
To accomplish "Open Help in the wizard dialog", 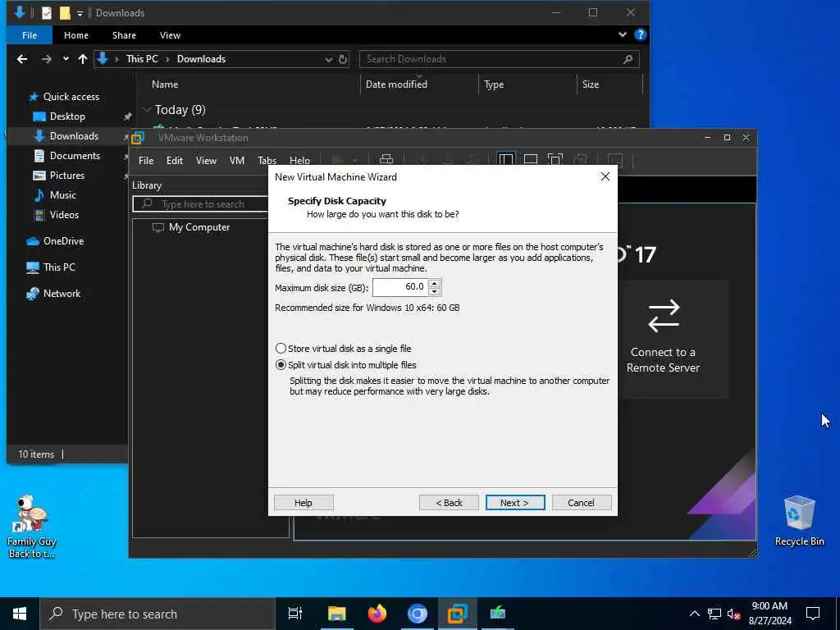I will [x=304, y=503].
